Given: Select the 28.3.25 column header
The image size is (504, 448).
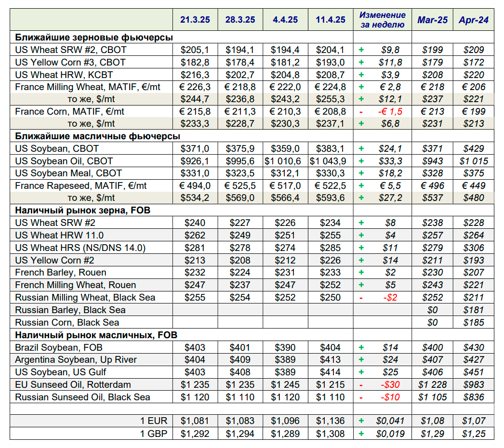Looking at the screenshot, I should pos(240,20).
